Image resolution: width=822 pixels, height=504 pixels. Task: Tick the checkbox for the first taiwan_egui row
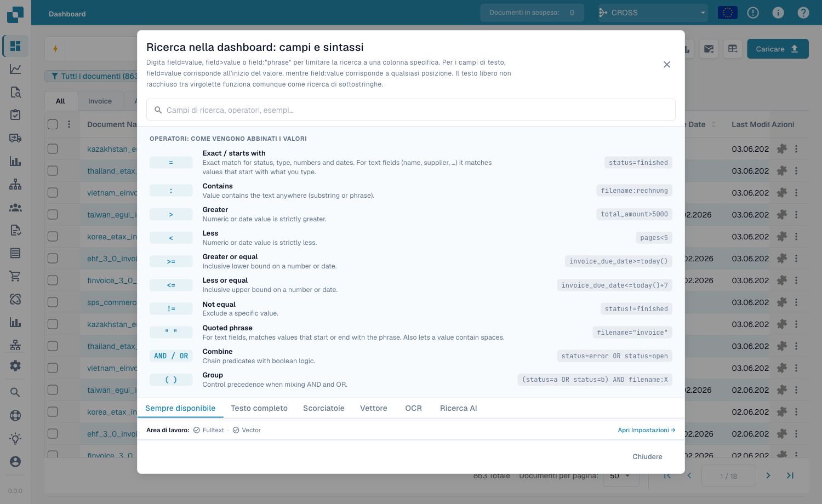click(53, 214)
